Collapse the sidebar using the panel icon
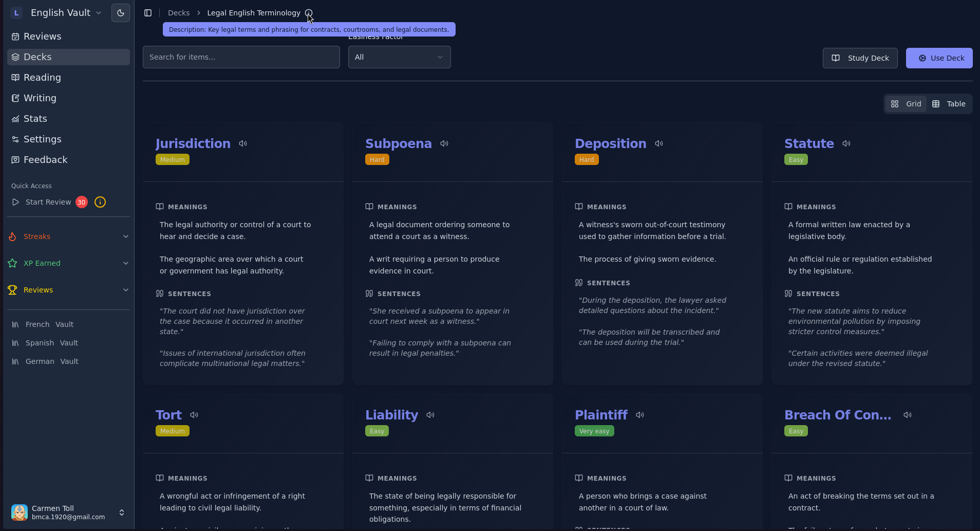The width and height of the screenshot is (980, 531). pyautogui.click(x=148, y=13)
